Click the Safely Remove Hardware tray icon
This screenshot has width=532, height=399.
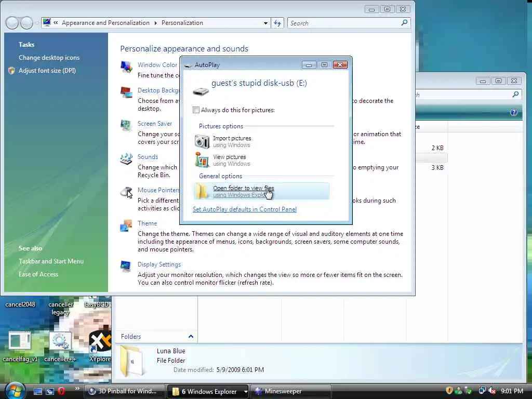(468, 391)
